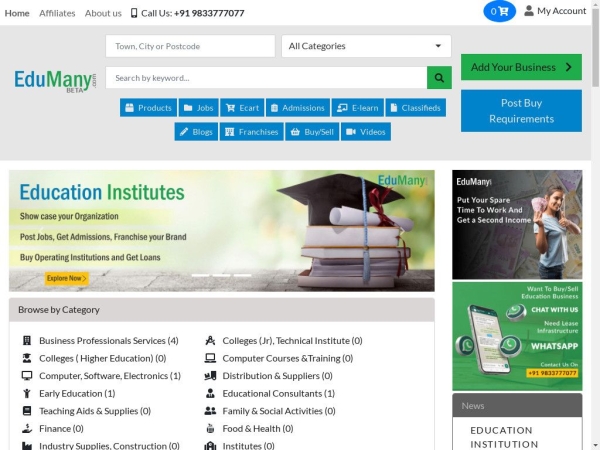The width and height of the screenshot is (600, 450).
Task: Go to Admissions
Action: click(x=298, y=108)
